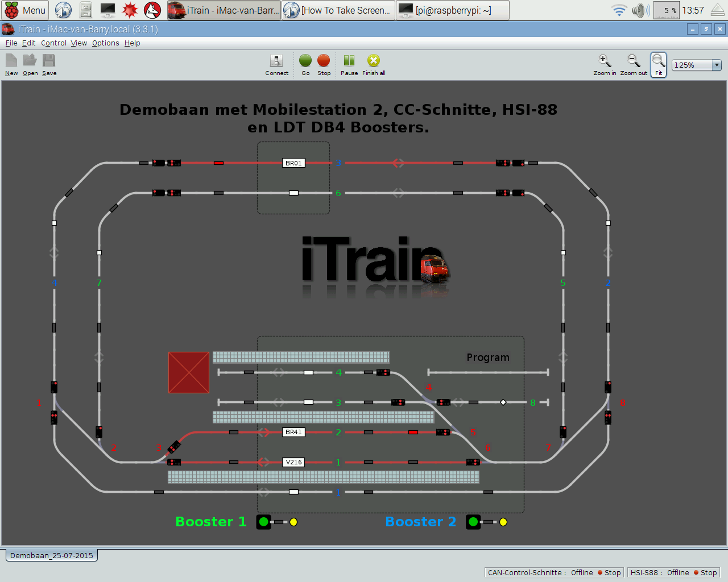Click the CPU usage monitor showing 5%

[x=666, y=10]
